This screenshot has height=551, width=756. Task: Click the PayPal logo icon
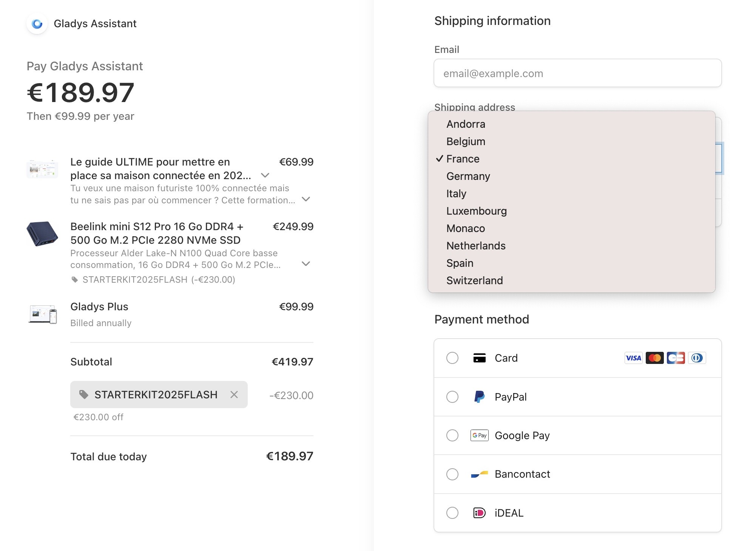point(479,397)
